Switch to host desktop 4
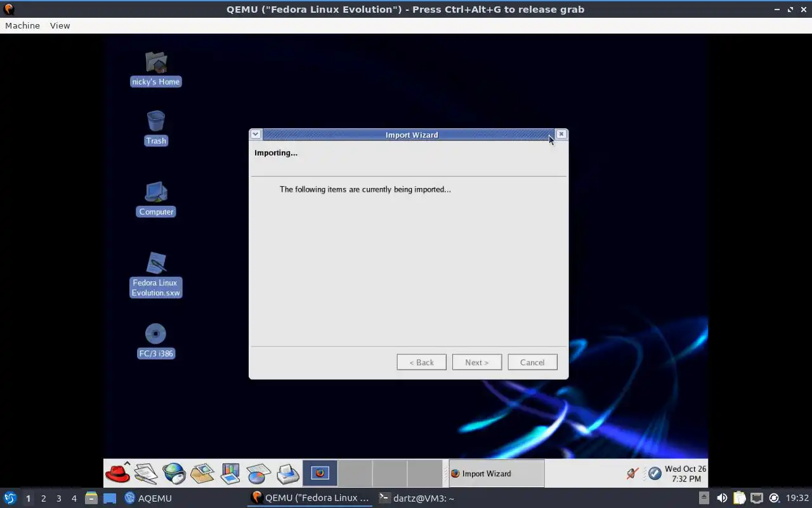Image resolution: width=812 pixels, height=508 pixels. [74, 498]
